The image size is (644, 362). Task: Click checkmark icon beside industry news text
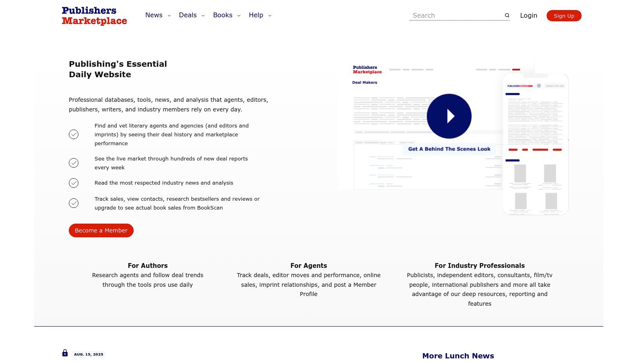pos(74,183)
